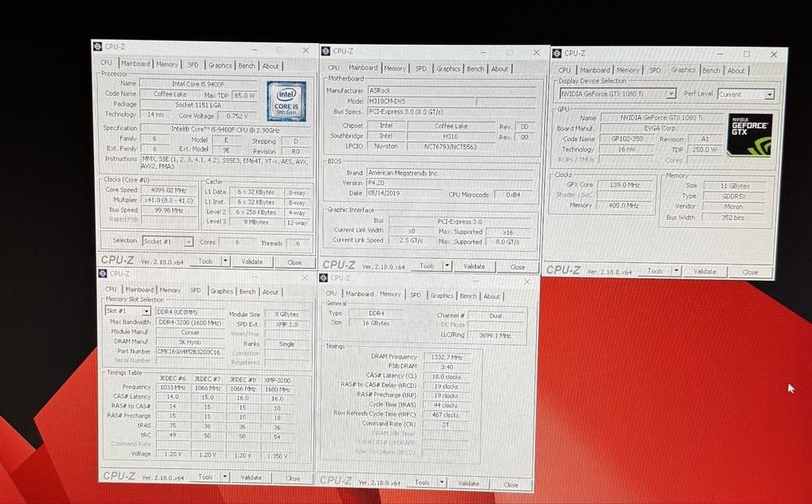Click GPU code name GP102-350 field

point(627,139)
